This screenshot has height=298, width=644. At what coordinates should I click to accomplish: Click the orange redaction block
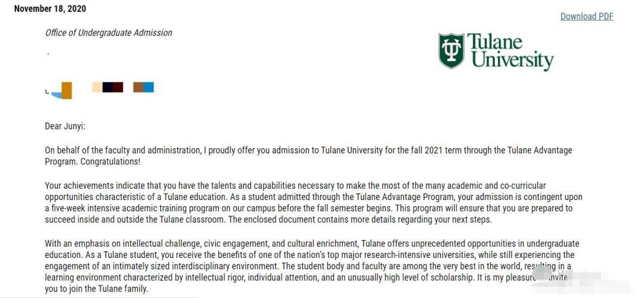(x=67, y=90)
